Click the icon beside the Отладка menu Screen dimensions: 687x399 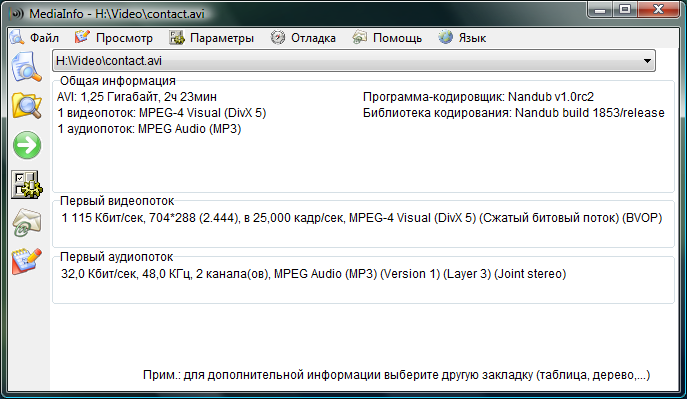click(x=278, y=38)
